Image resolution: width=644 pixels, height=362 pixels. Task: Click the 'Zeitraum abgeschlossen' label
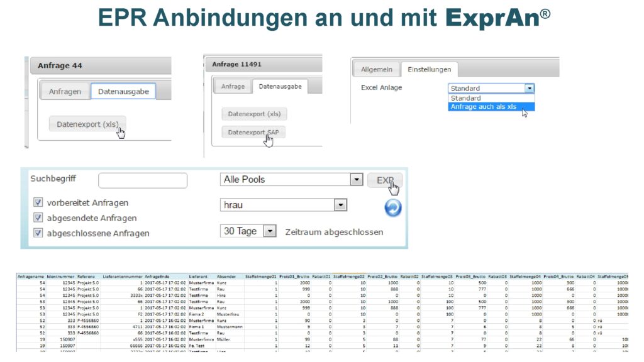(334, 232)
